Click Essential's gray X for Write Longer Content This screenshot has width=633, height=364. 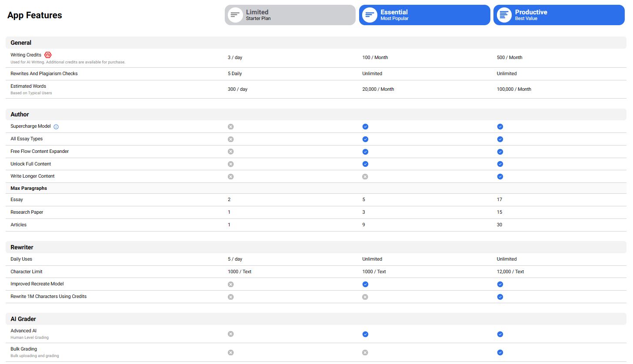(365, 176)
